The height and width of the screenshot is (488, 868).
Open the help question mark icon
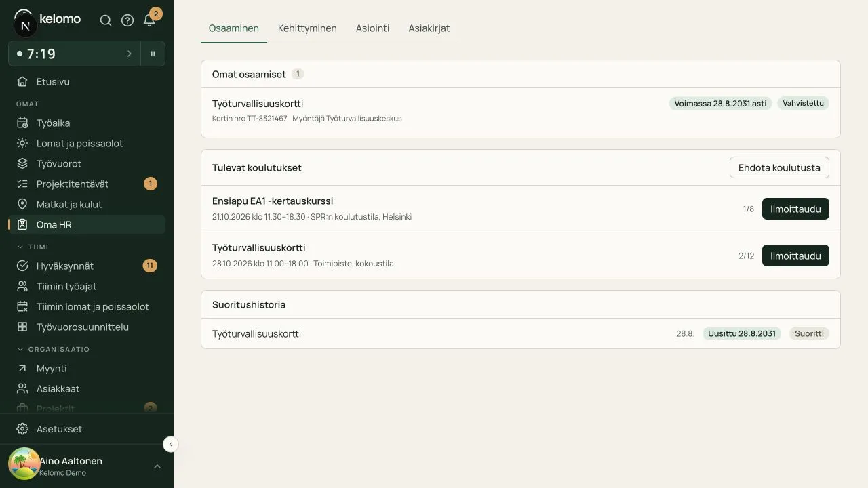point(127,20)
